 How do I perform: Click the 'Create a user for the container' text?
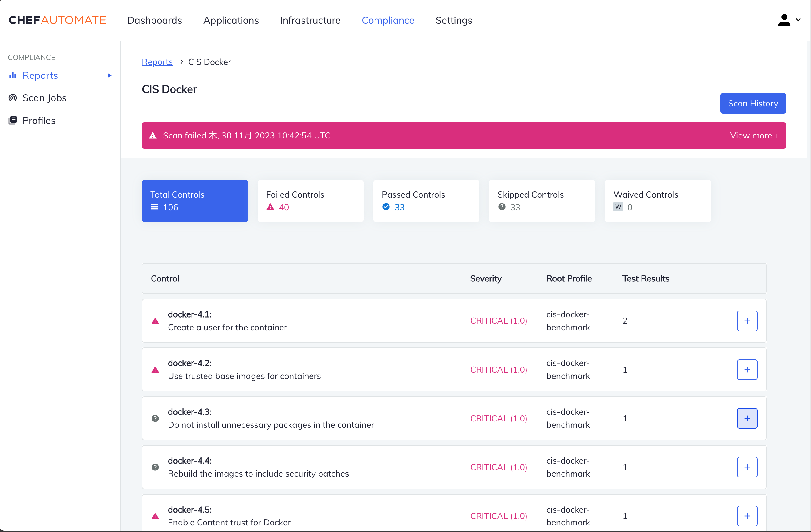[x=227, y=327]
